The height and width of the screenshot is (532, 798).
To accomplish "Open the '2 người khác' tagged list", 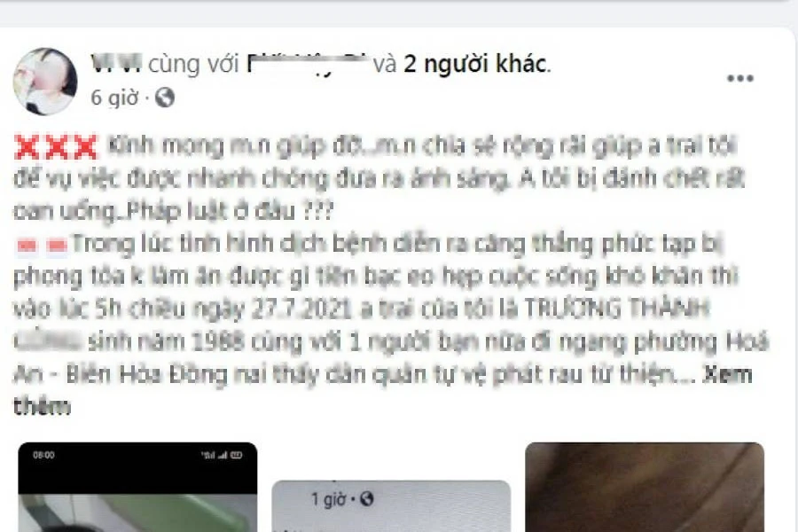I will tap(477, 64).
